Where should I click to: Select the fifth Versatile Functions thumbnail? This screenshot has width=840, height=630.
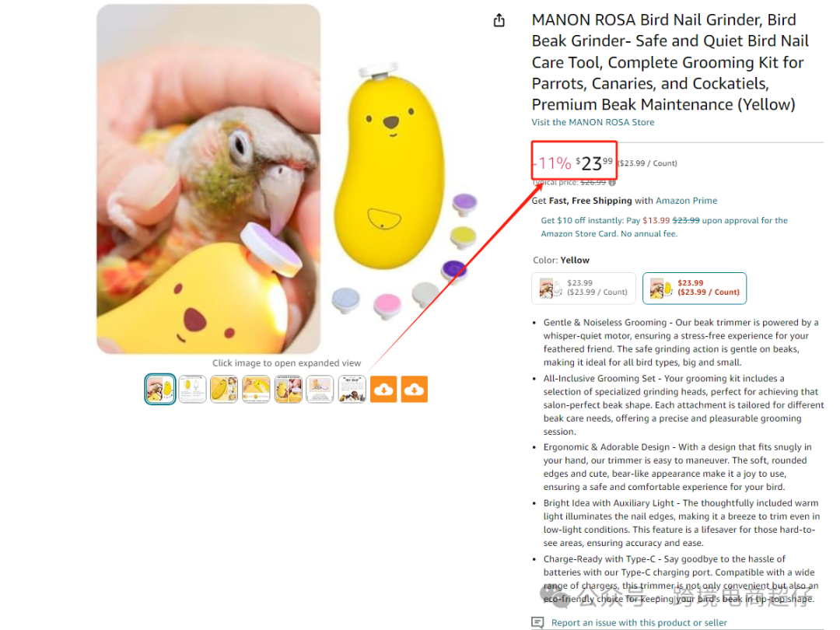point(289,389)
